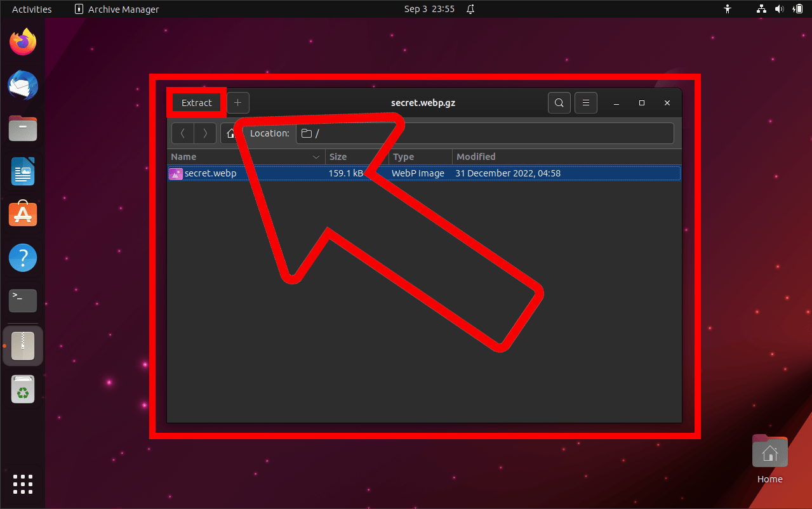Viewport: 812px width, 509px height.
Task: Click the folder icon beside the Location path
Action: click(x=307, y=133)
